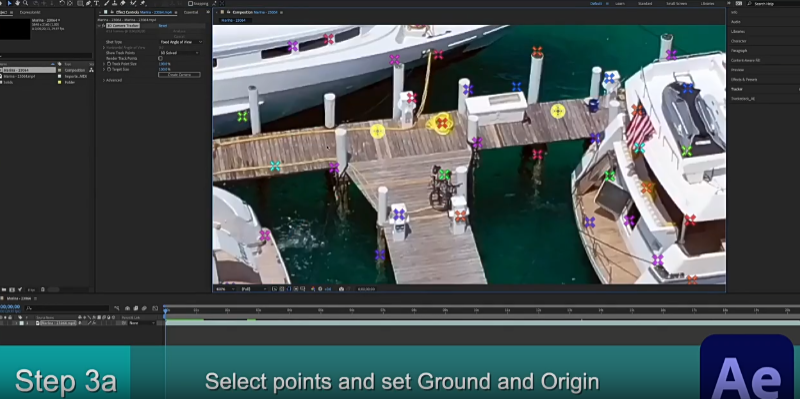This screenshot has height=399, width=800.
Task: Click the timeline current time display
Action: (x=10, y=307)
